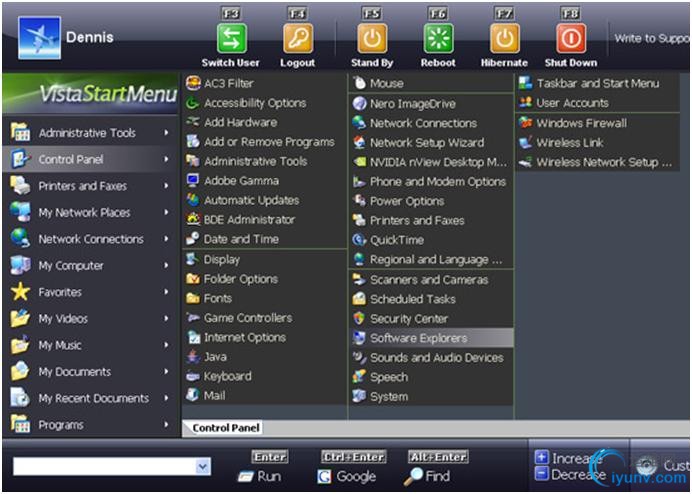Open Wireless Link
Image resolution: width=692 pixels, height=494 pixels.
pos(598,143)
